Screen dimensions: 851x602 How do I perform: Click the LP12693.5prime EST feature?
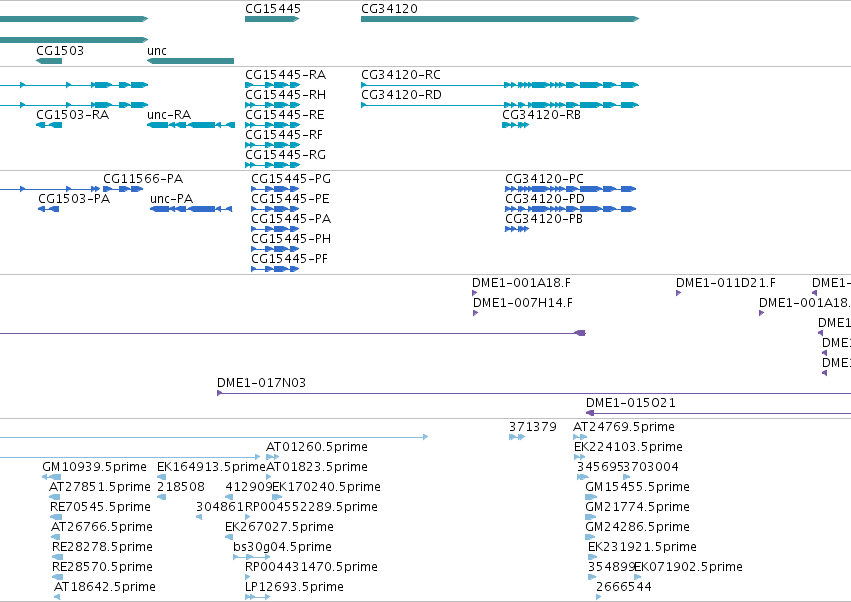tap(258, 597)
